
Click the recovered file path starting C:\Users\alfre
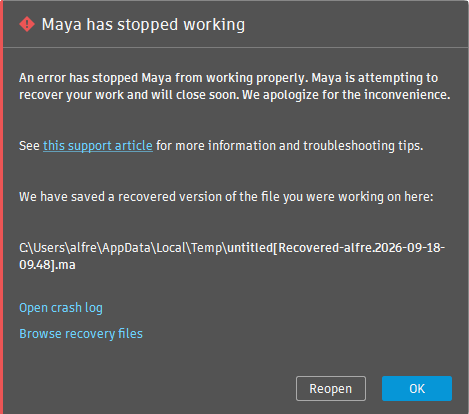(232, 256)
